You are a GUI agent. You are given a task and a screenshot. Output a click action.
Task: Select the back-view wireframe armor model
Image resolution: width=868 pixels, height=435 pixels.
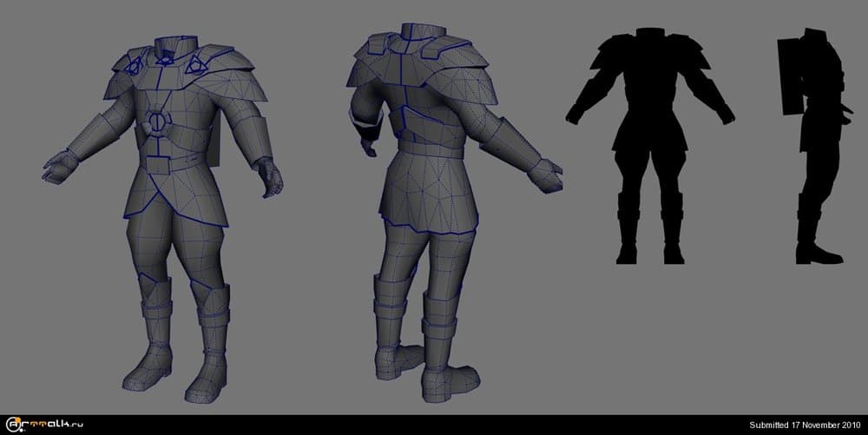454,213
